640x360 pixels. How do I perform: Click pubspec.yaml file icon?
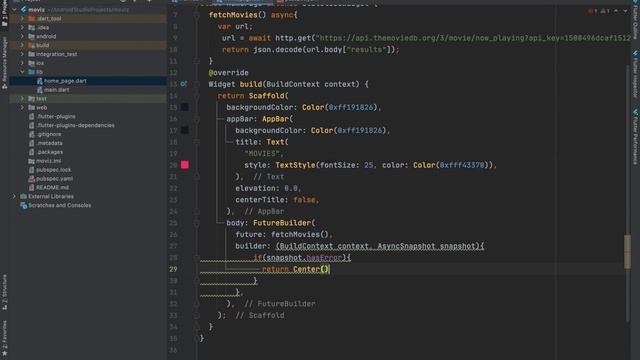(x=31, y=179)
